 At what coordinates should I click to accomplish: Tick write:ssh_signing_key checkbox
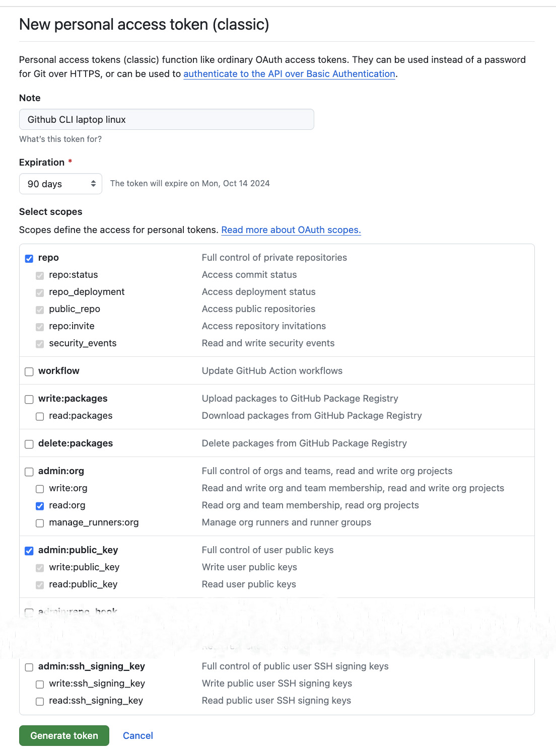[40, 684]
